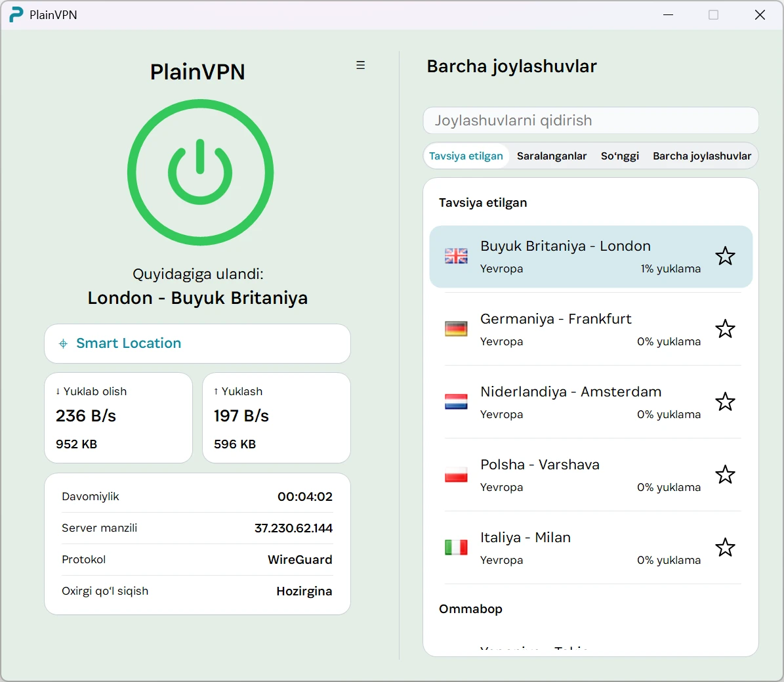
Task: Click the server address 37.230.62.144
Action: (x=293, y=528)
